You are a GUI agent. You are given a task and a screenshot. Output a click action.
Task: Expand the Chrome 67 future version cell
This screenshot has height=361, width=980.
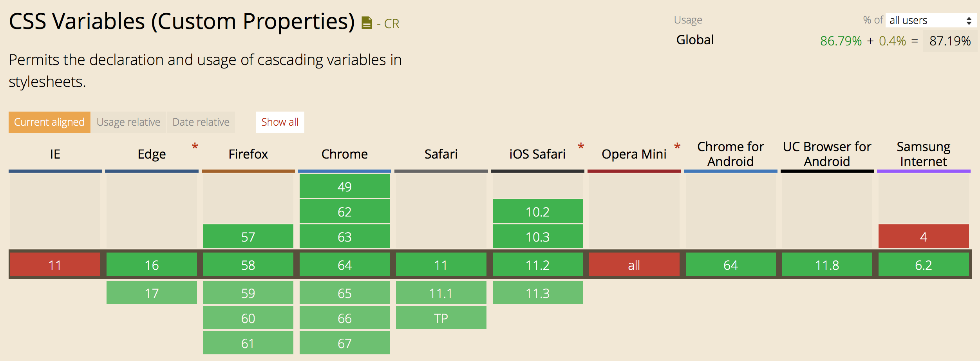[344, 343]
